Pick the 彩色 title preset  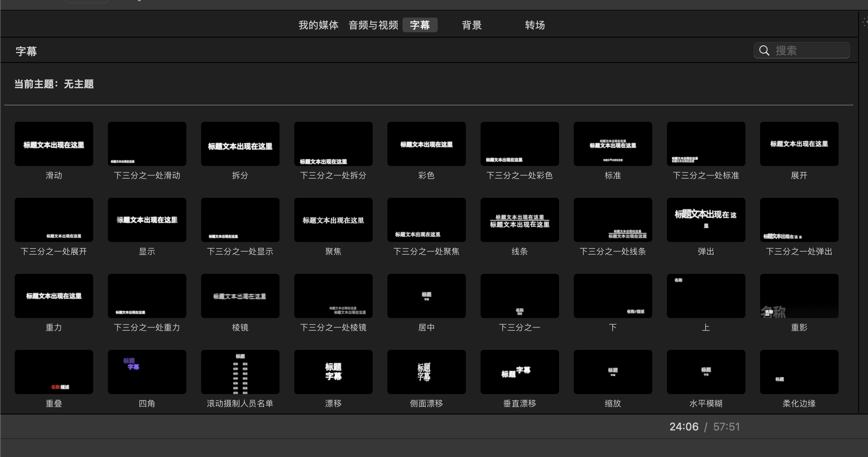[x=426, y=144]
